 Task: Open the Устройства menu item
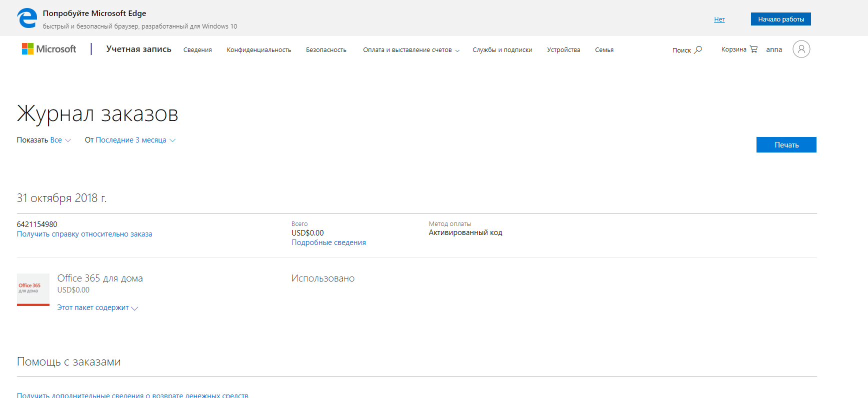coord(563,50)
